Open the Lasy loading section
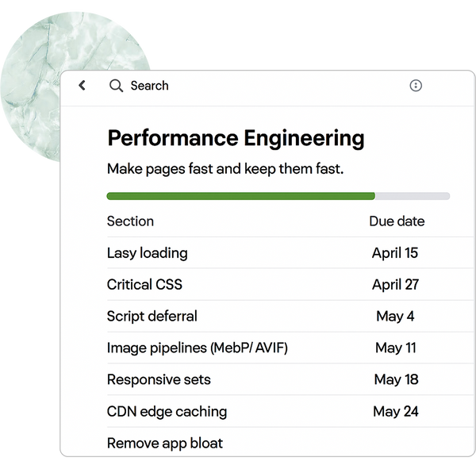The image size is (476, 469). pyautogui.click(x=148, y=253)
